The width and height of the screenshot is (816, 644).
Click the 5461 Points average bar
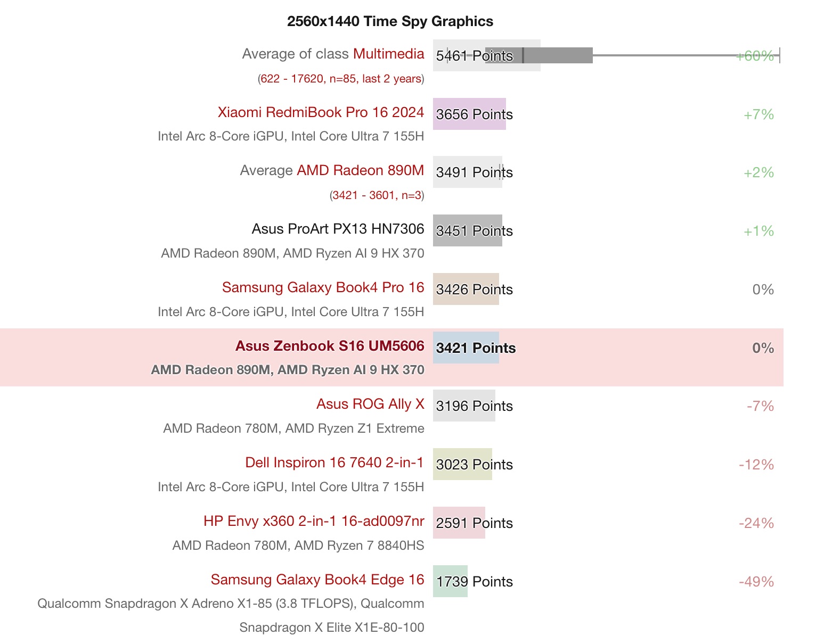coord(487,55)
